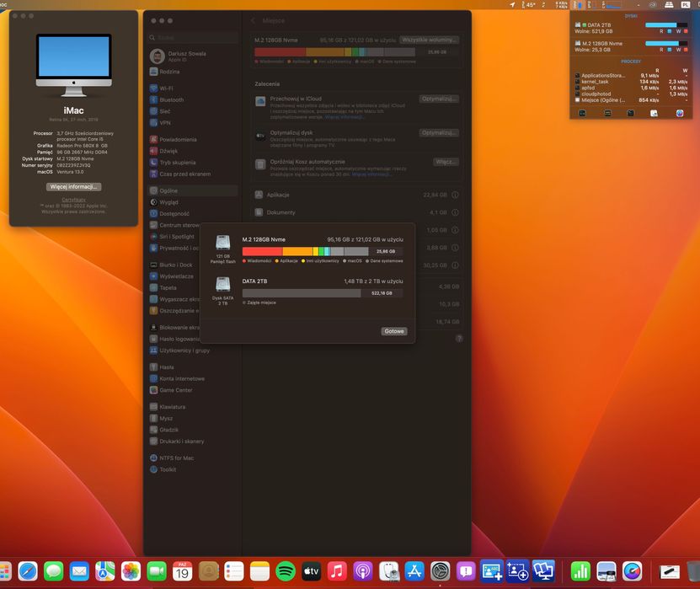Image resolution: width=700 pixels, height=589 pixels.
Task: Select Ogólne in the Settings sidebar
Action: point(193,190)
